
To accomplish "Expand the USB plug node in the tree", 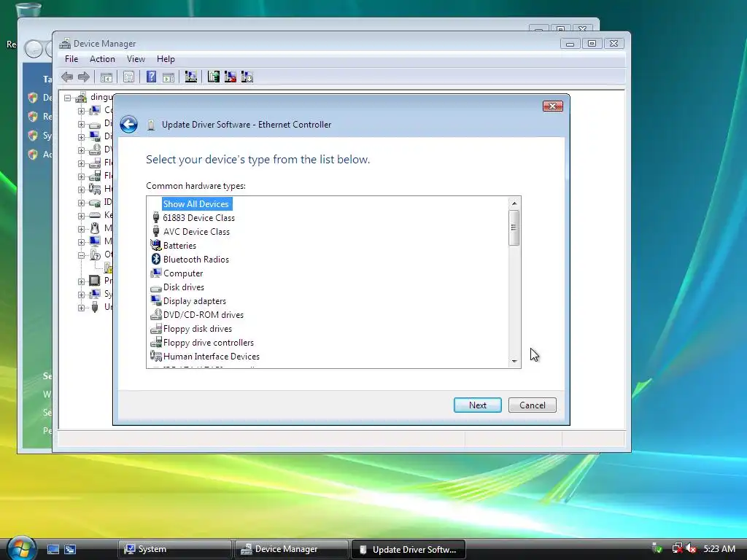I will click(82, 308).
